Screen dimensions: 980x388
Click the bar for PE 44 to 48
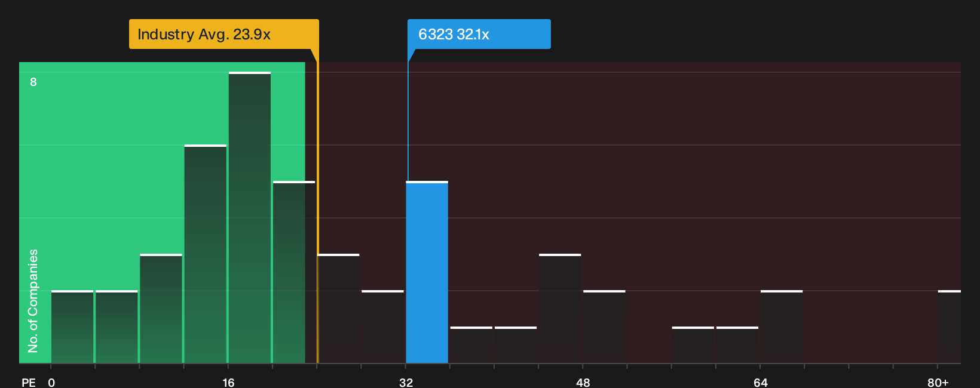(560, 309)
